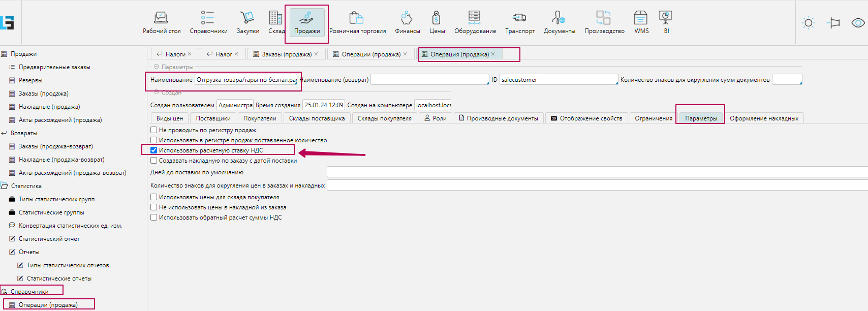The height and width of the screenshot is (311, 868).
Task: Check Использовать обратный расчет суммы НДС
Action: click(154, 217)
